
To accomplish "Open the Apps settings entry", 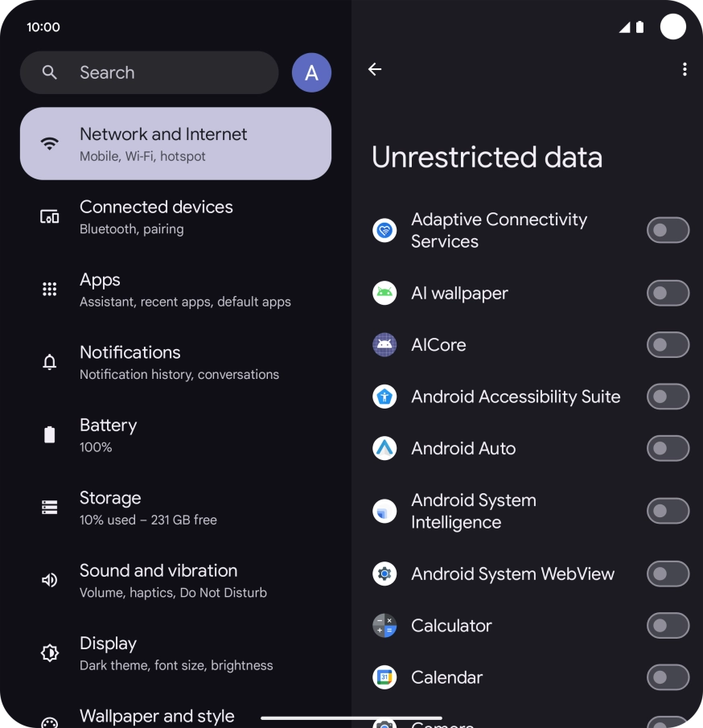I will (175, 290).
